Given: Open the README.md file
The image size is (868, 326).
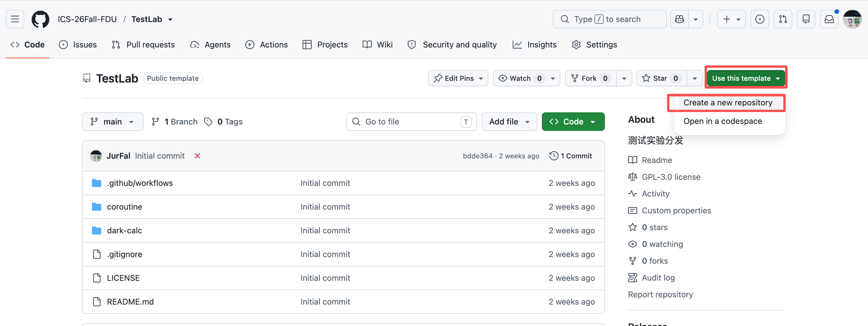Looking at the screenshot, I should (x=130, y=302).
